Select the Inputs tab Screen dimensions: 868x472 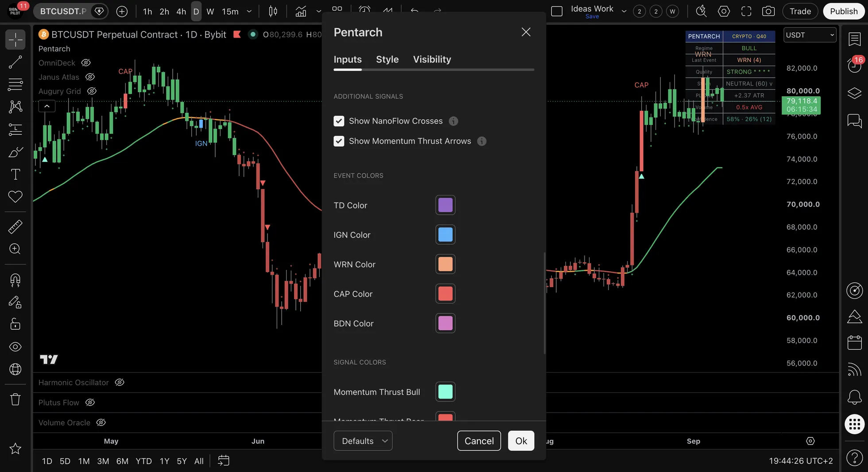click(x=348, y=59)
